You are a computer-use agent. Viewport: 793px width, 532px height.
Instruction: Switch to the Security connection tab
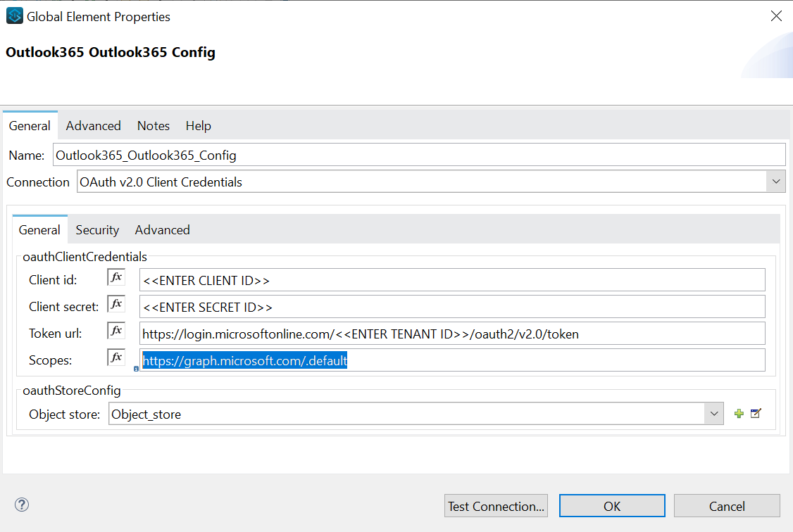pos(97,230)
